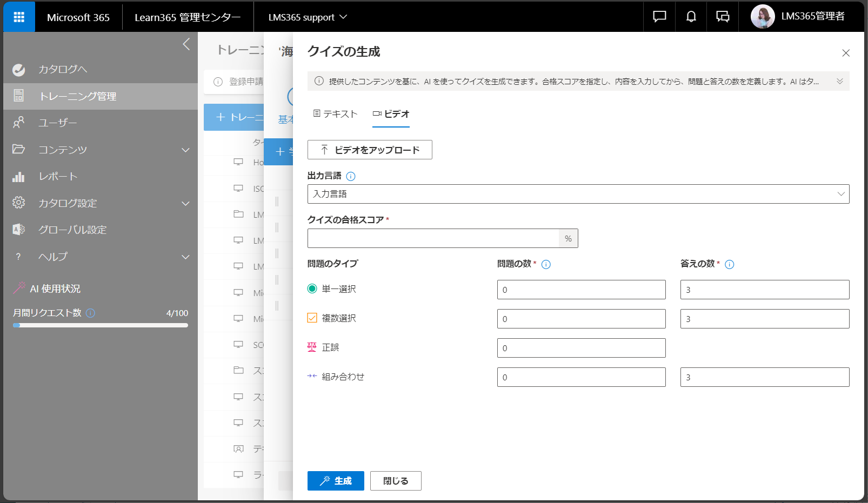Open the notifications bell
This screenshot has height=503, width=868.
click(x=691, y=17)
